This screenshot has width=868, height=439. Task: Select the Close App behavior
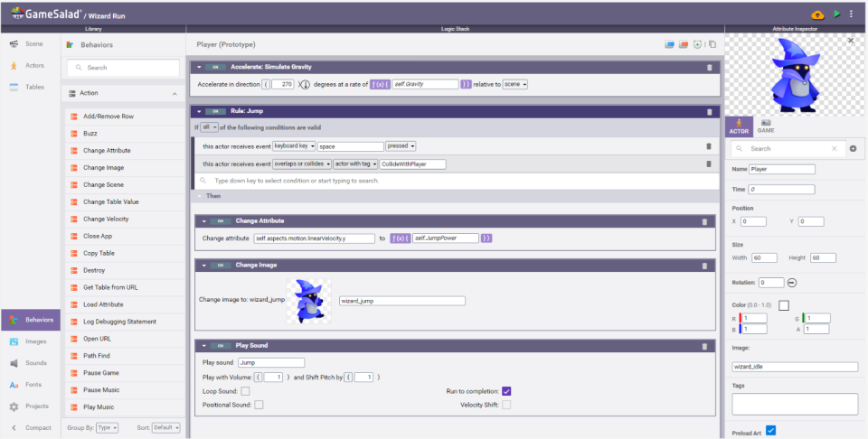(x=124, y=236)
